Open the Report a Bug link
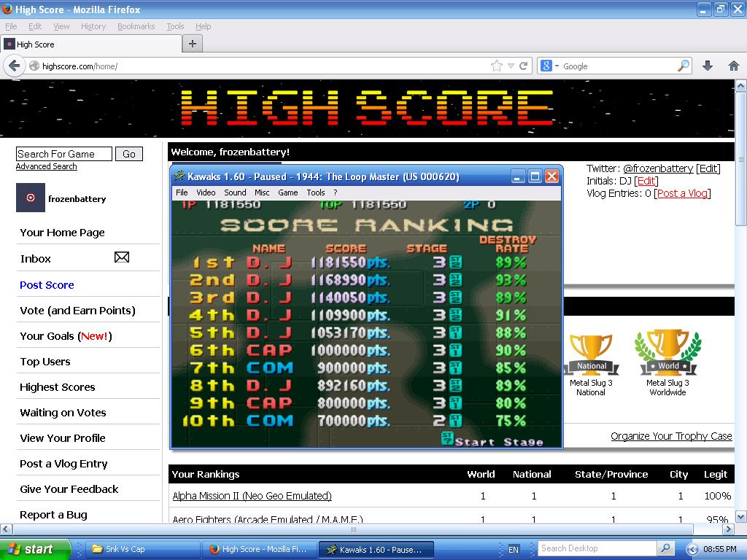Image resolution: width=747 pixels, height=560 pixels. coord(53,515)
